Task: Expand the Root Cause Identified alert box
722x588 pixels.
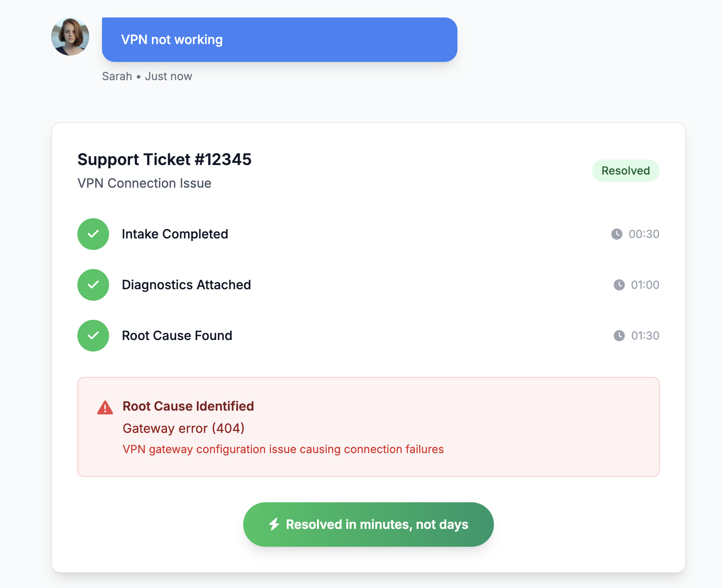Action: point(368,427)
